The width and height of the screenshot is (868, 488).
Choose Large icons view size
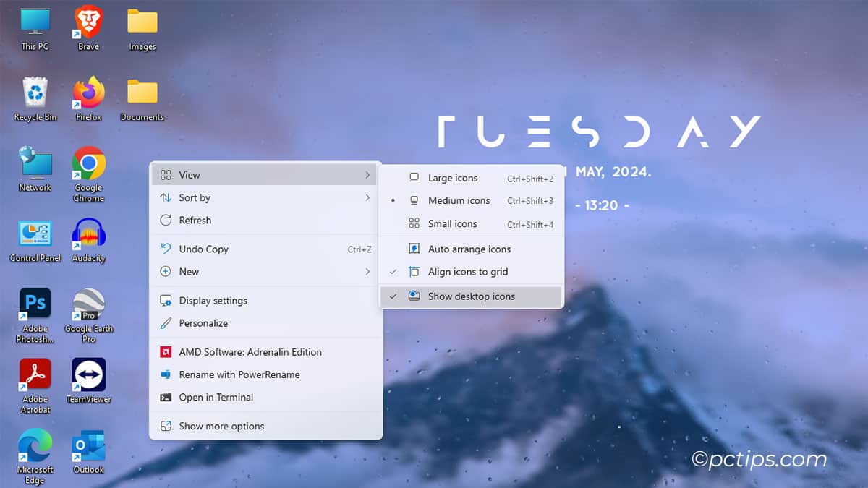[x=471, y=178]
